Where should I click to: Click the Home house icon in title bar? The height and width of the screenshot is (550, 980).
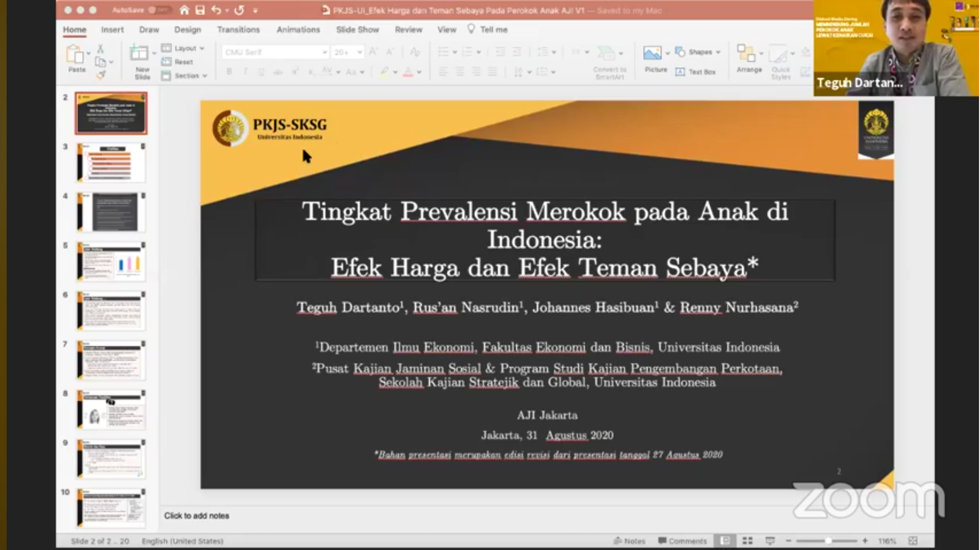(x=184, y=10)
